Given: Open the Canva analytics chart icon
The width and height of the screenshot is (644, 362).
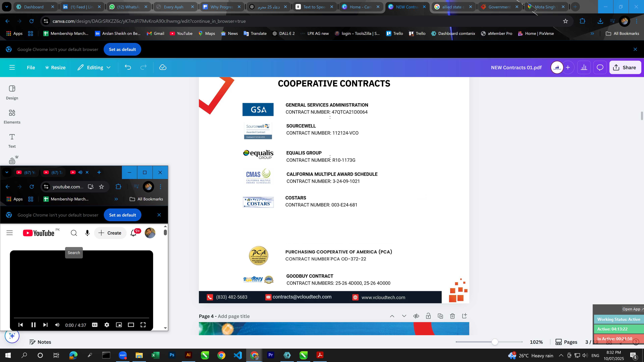Looking at the screenshot, I should coord(584,67).
